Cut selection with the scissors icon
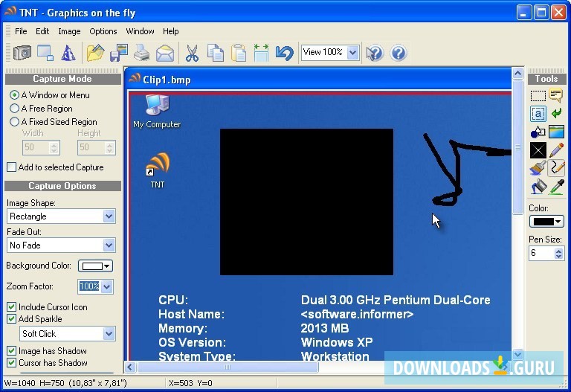This screenshot has height=392, width=571. [192, 54]
